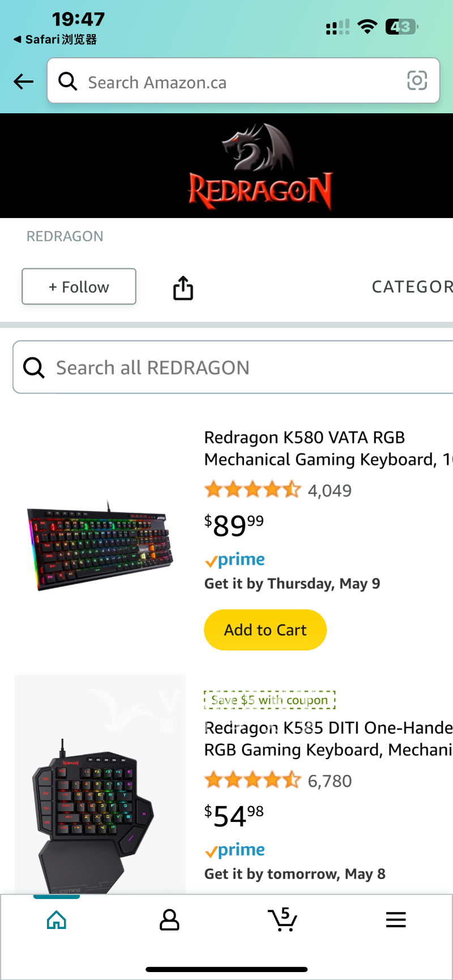Tap prime badge on the K580 keyboard
453x980 pixels.
tap(234, 560)
